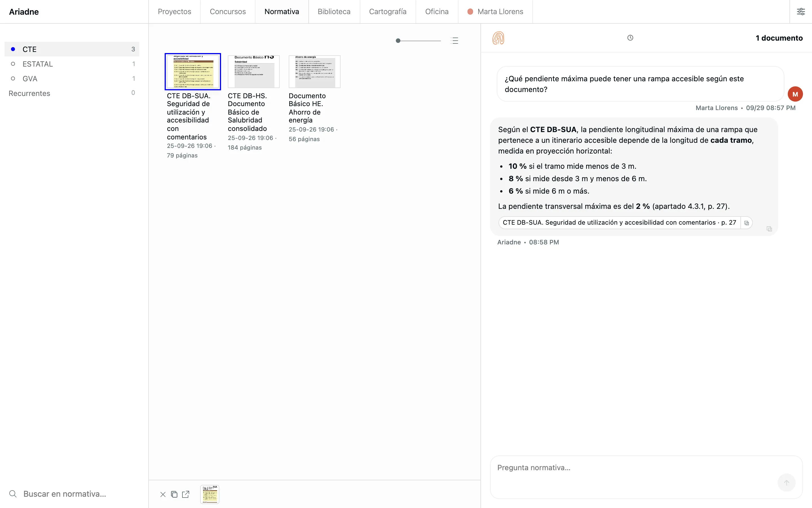Copy the p. 27 citation reference
Screen dimensions: 812x508
click(747, 223)
